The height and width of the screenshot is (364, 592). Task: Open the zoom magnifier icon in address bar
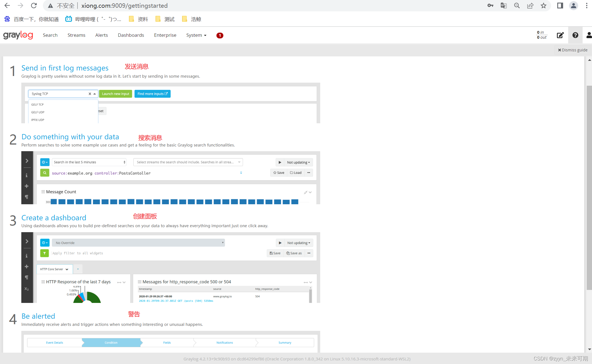[517, 6]
